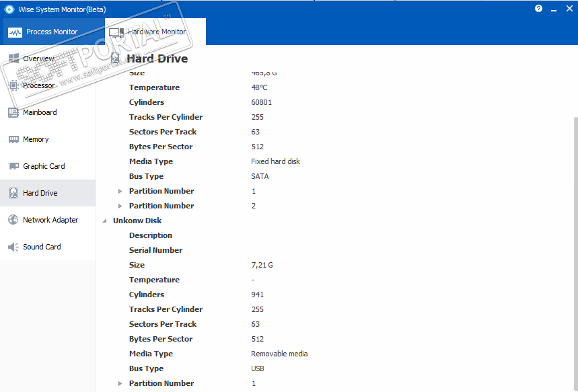Viewport: 578px width, 392px height.
Task: Click the Process Monitor waveform icon
Action: tap(15, 32)
